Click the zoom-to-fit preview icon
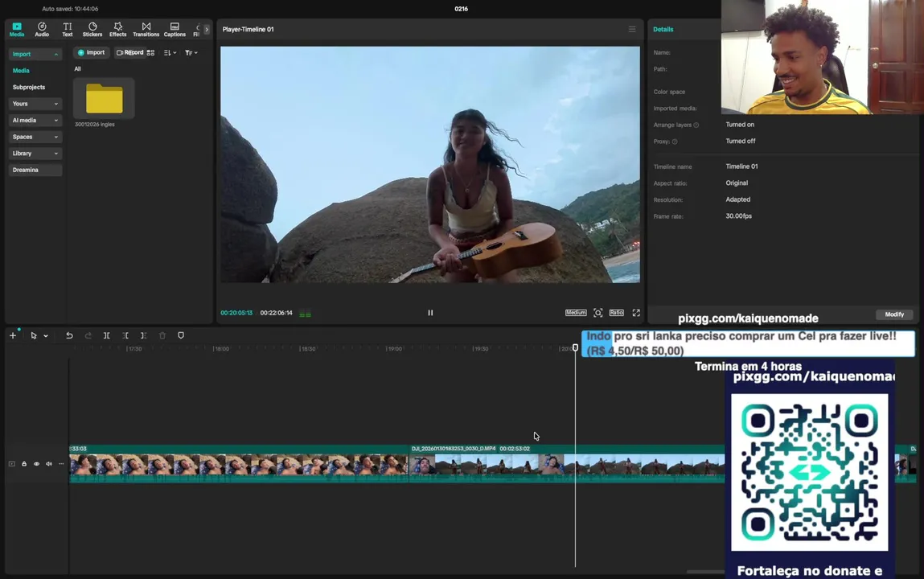The width and height of the screenshot is (924, 579). (x=598, y=313)
